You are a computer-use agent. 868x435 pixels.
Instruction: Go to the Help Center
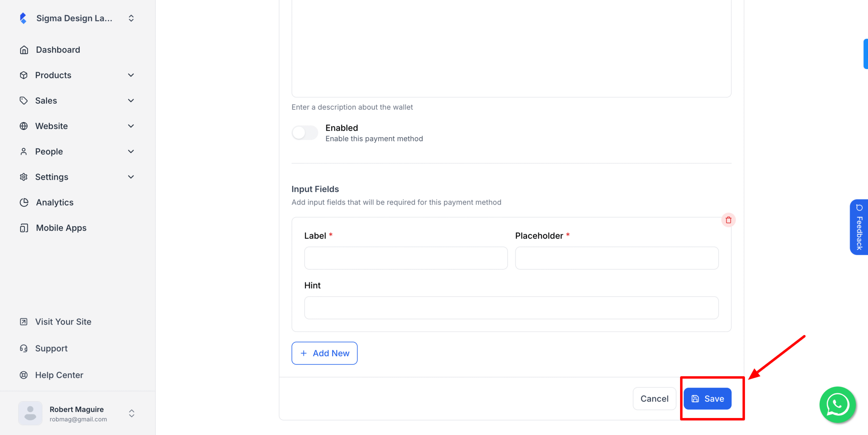point(59,375)
